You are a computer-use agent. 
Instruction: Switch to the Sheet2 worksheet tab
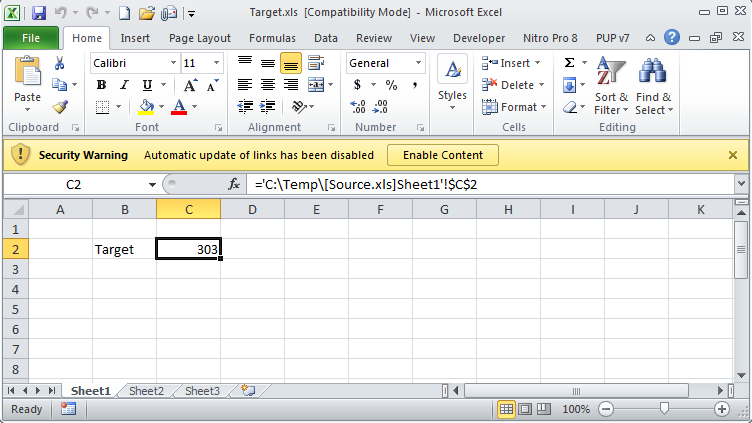point(146,391)
